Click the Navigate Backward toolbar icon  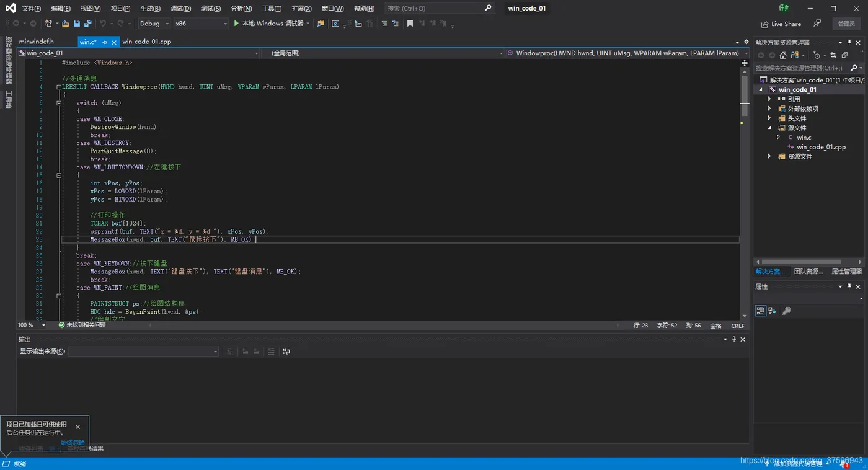tap(15, 24)
